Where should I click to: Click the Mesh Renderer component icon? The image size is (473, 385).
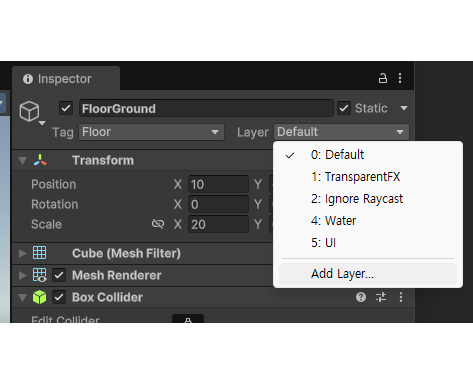[x=39, y=275]
